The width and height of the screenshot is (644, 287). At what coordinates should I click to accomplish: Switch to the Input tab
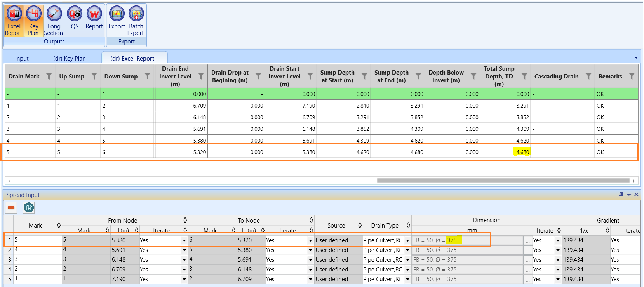(22, 59)
